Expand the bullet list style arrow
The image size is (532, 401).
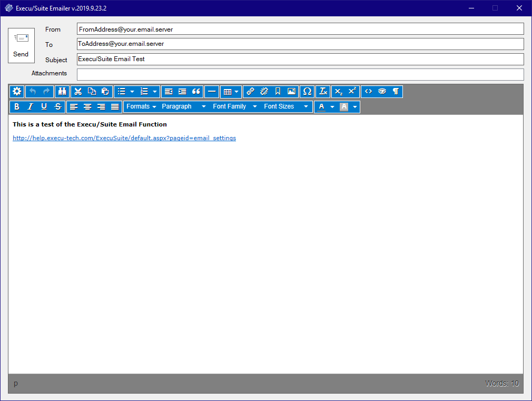(x=132, y=91)
